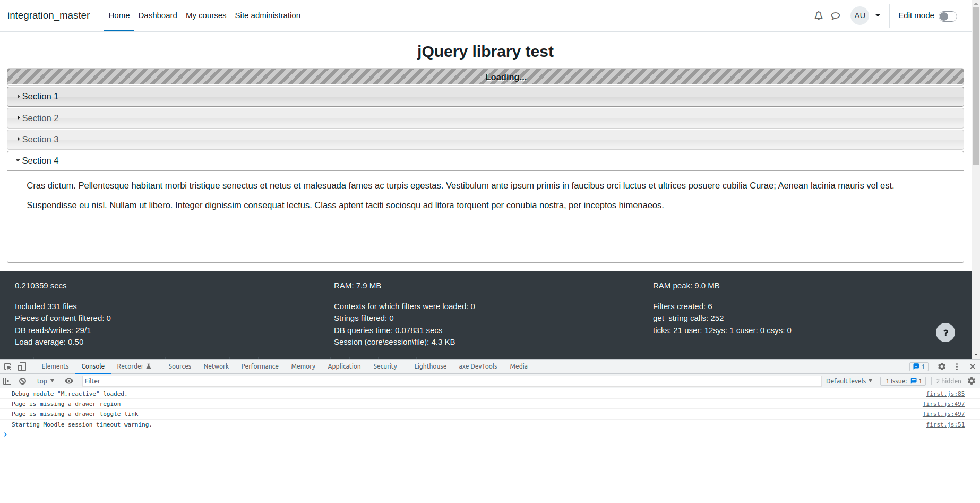Screen dimensions: 980x503
Task: Open the Network tab
Action: (216, 366)
